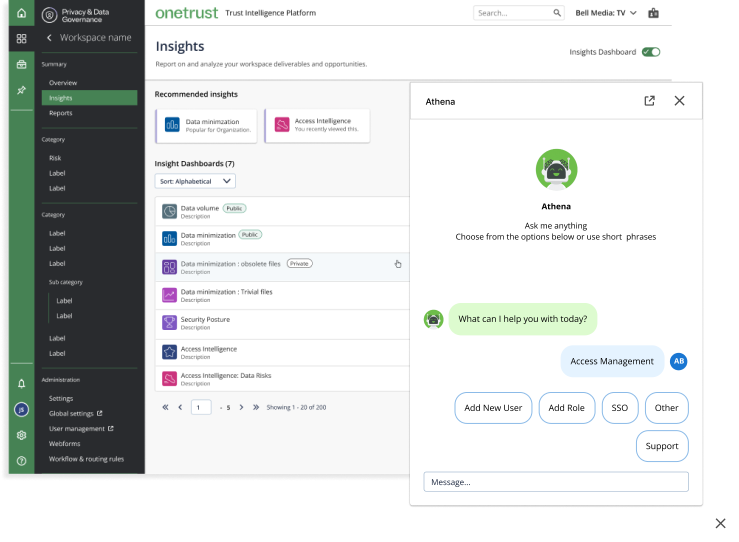
Task: Click Security Posture trophy icon
Action: [x=170, y=323]
